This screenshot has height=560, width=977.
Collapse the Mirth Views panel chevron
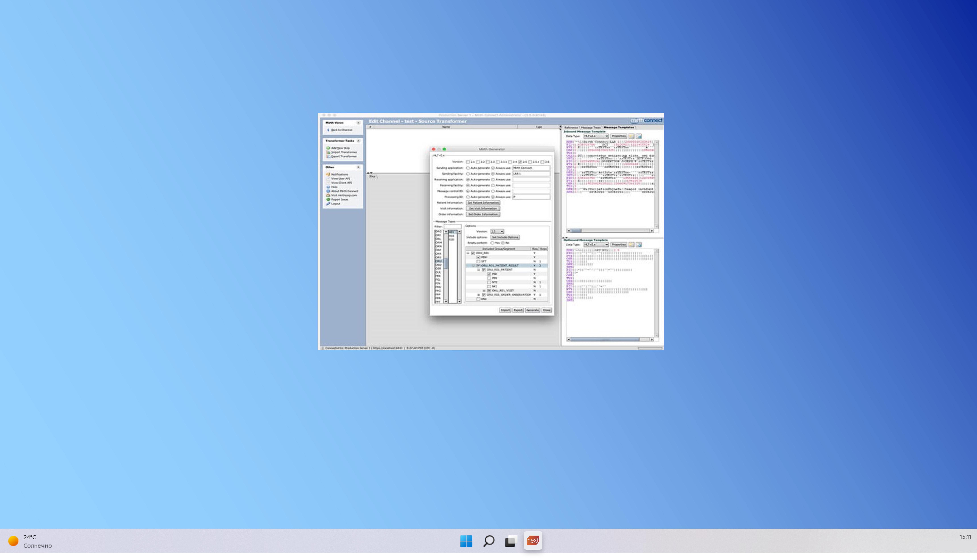coord(358,123)
